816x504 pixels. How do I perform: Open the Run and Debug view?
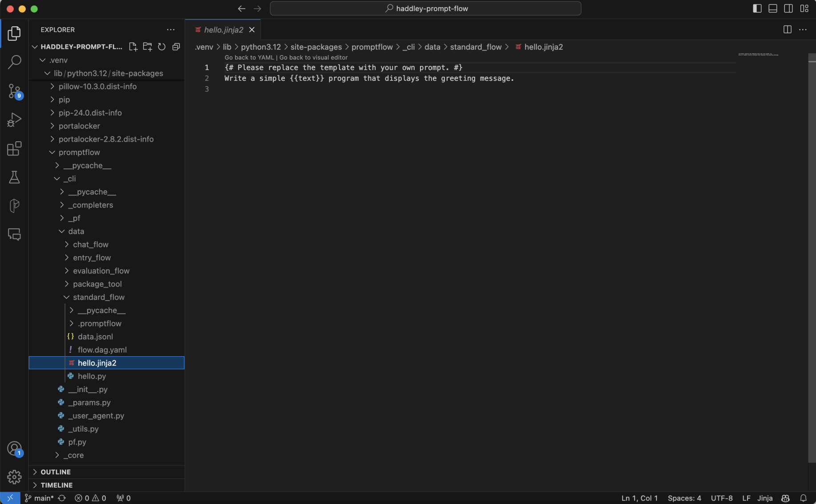pyautogui.click(x=14, y=120)
